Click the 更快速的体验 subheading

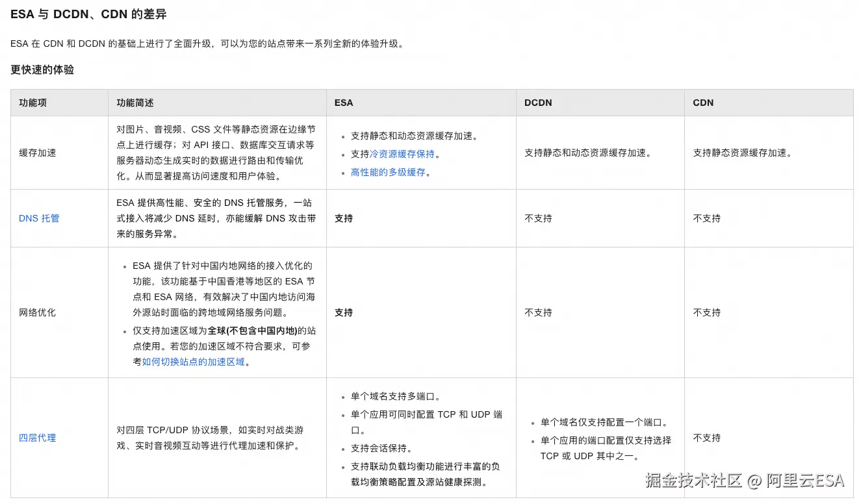tap(42, 69)
